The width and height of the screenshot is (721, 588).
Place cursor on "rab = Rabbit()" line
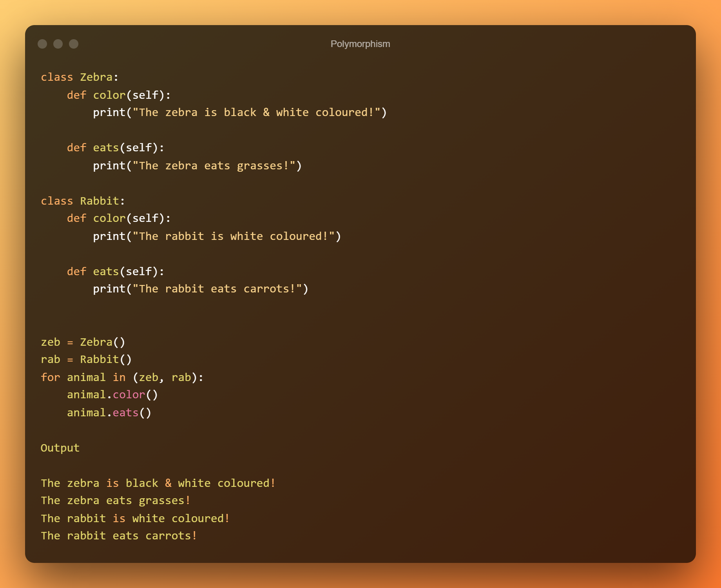(x=86, y=359)
